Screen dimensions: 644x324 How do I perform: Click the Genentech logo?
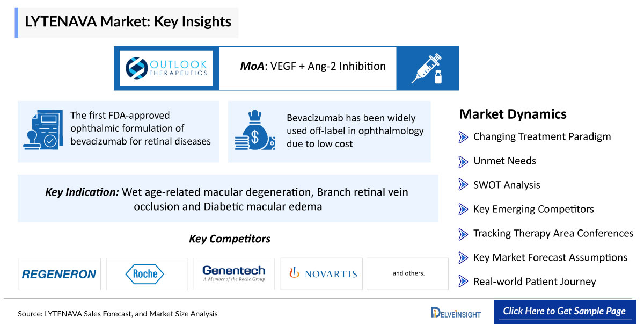233,274
